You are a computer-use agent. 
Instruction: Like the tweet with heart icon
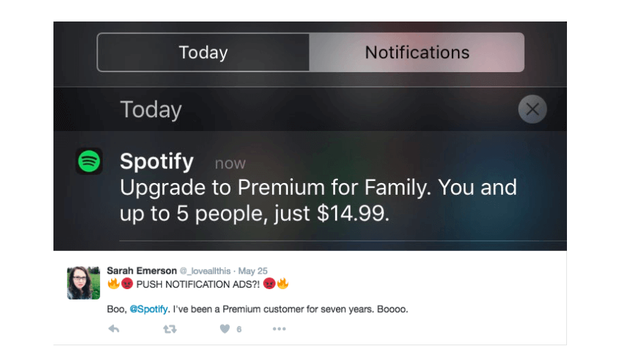point(225,329)
